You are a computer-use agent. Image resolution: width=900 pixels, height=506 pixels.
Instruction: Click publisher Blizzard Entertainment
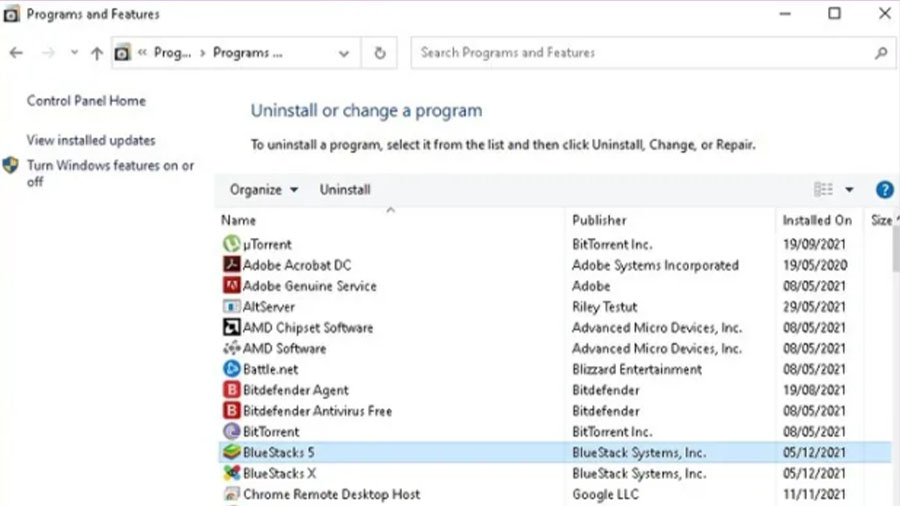pos(637,369)
